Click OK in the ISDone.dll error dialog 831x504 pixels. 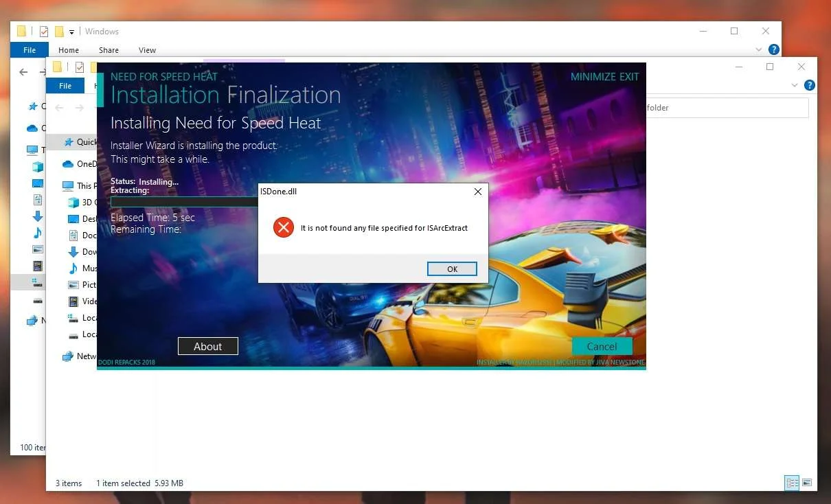click(x=452, y=268)
